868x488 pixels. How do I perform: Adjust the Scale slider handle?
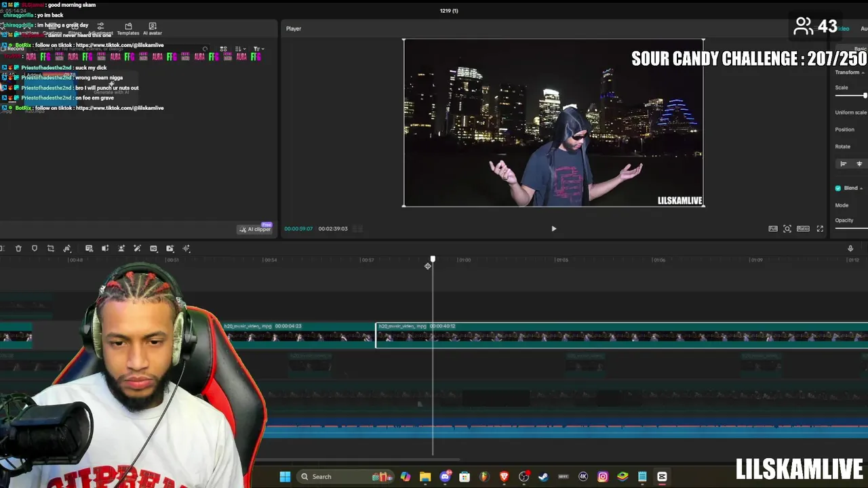click(865, 96)
